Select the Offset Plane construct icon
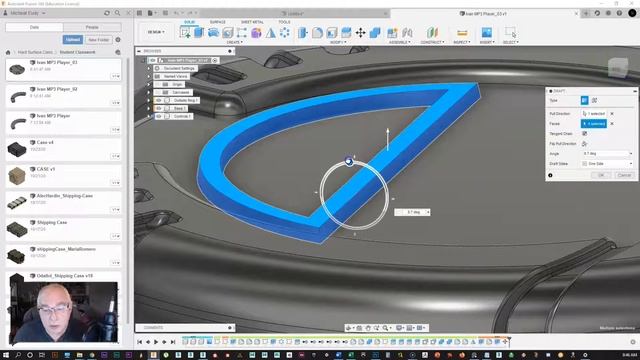640x360 pixels. (x=432, y=33)
